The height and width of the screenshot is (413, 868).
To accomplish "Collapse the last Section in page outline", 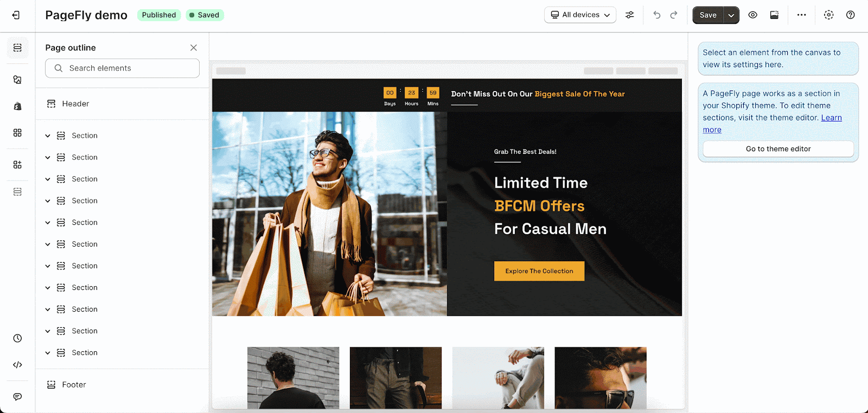I will click(48, 353).
